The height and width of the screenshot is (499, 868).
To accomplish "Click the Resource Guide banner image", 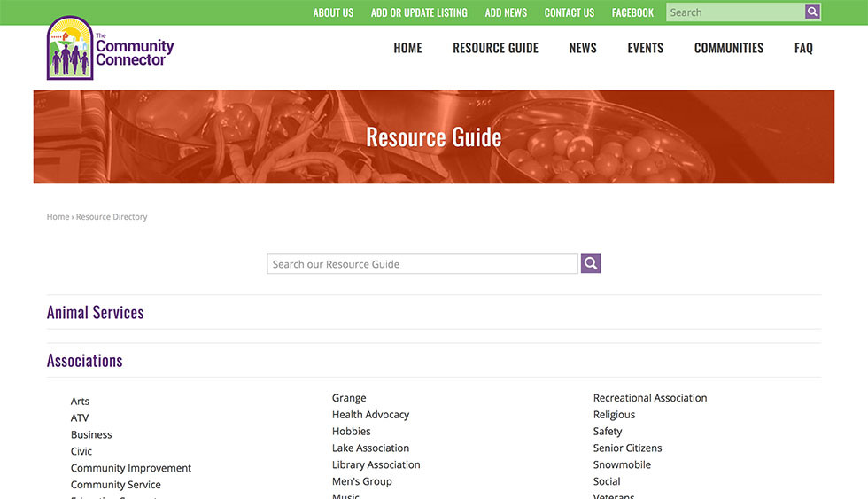I will point(433,136).
